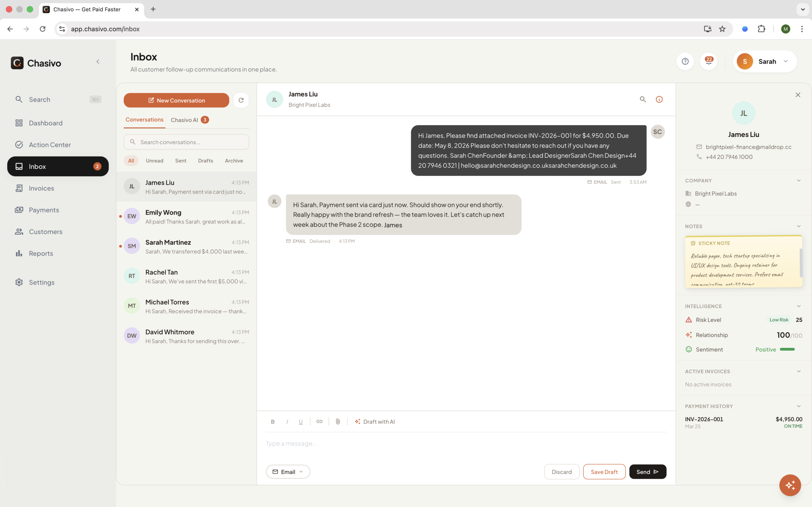Click the refresh conversations icon button
The image size is (812, 507).
point(241,100)
